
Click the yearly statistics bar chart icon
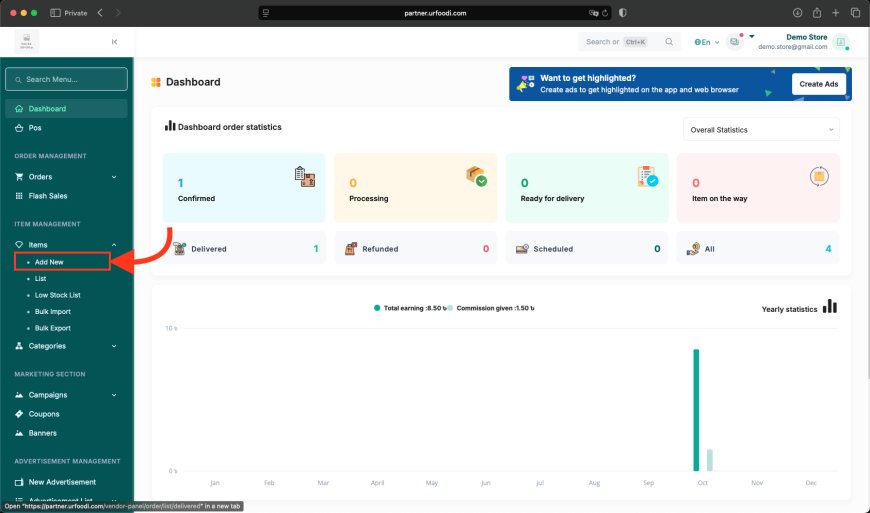pos(830,307)
